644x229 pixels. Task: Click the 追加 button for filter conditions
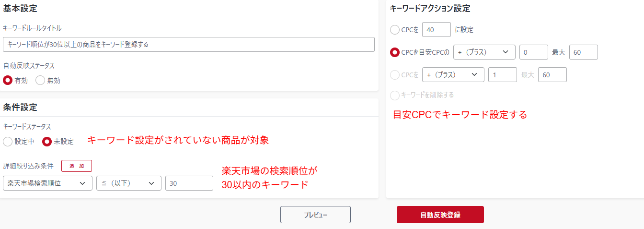point(77,166)
